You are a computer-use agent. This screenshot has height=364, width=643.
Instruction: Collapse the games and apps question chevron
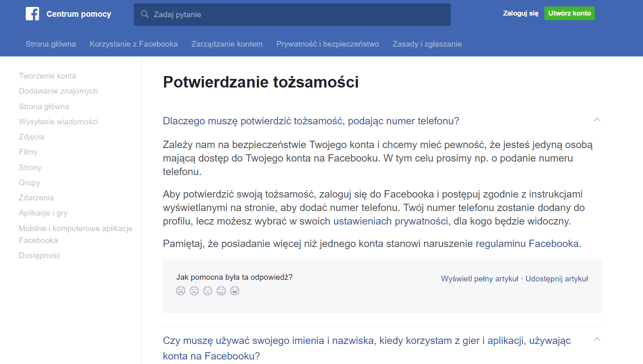597,339
